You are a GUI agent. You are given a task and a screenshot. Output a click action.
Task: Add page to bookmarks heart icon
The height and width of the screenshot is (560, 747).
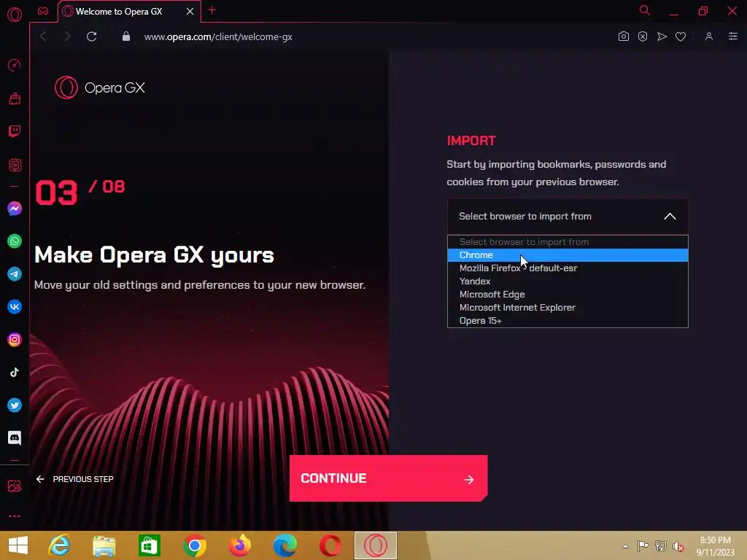681,36
